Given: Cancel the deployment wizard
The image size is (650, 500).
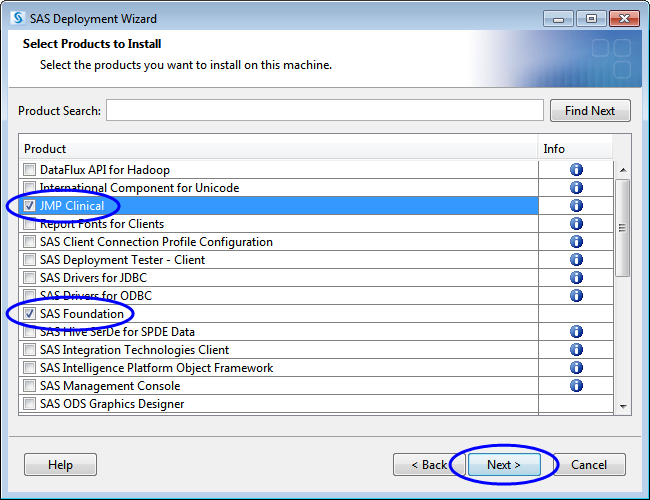Looking at the screenshot, I should tap(589, 464).
